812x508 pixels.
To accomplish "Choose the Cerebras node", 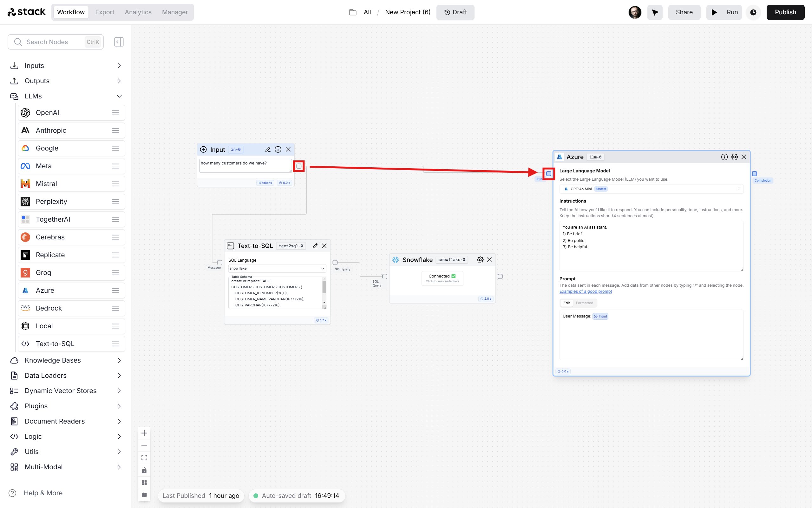I will (x=71, y=237).
